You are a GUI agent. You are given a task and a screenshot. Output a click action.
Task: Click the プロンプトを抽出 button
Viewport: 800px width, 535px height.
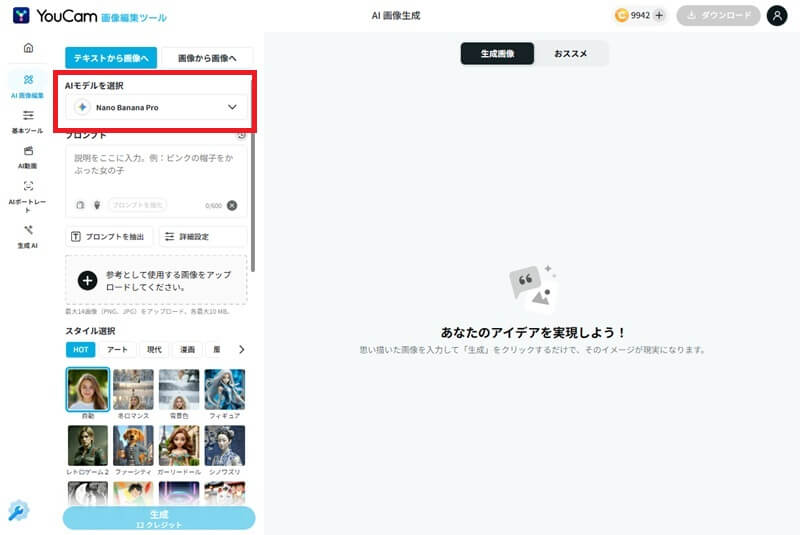109,237
